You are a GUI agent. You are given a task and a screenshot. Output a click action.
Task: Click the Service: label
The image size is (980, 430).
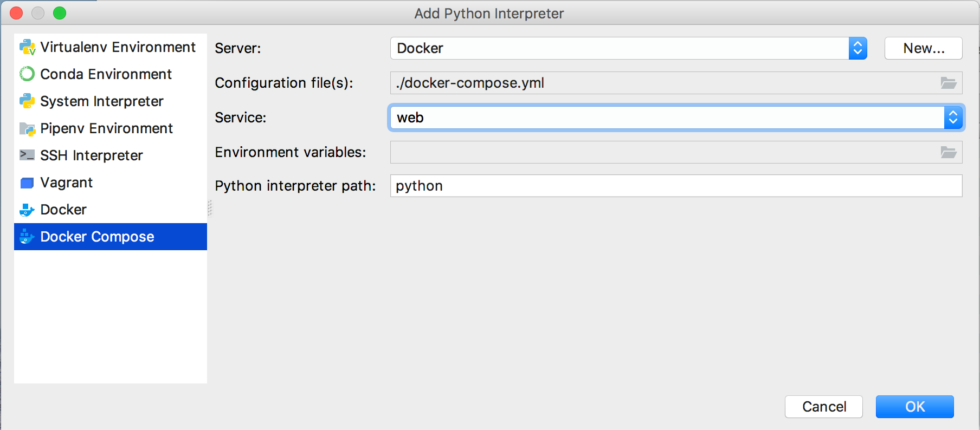click(x=241, y=118)
